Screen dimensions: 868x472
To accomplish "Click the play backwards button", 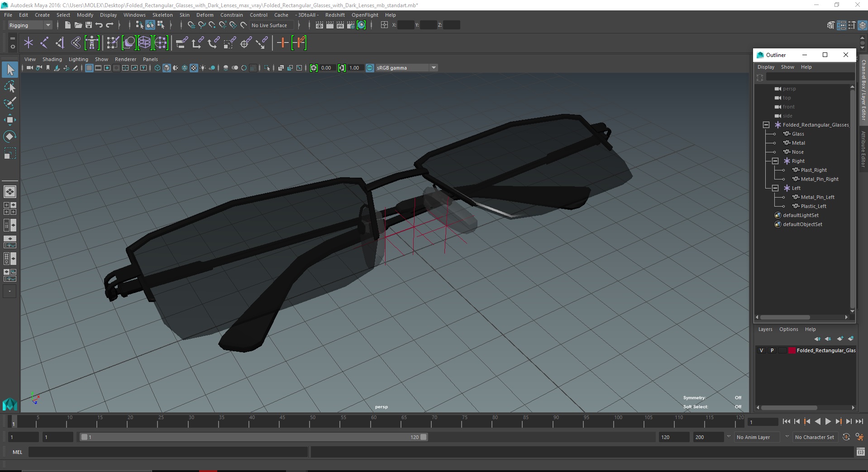I will [817, 421].
